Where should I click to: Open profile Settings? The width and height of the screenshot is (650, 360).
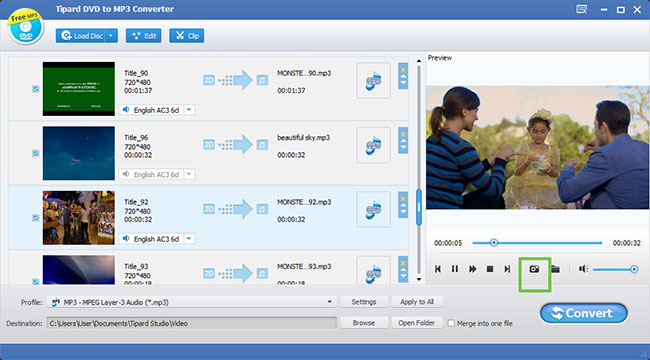point(364,302)
